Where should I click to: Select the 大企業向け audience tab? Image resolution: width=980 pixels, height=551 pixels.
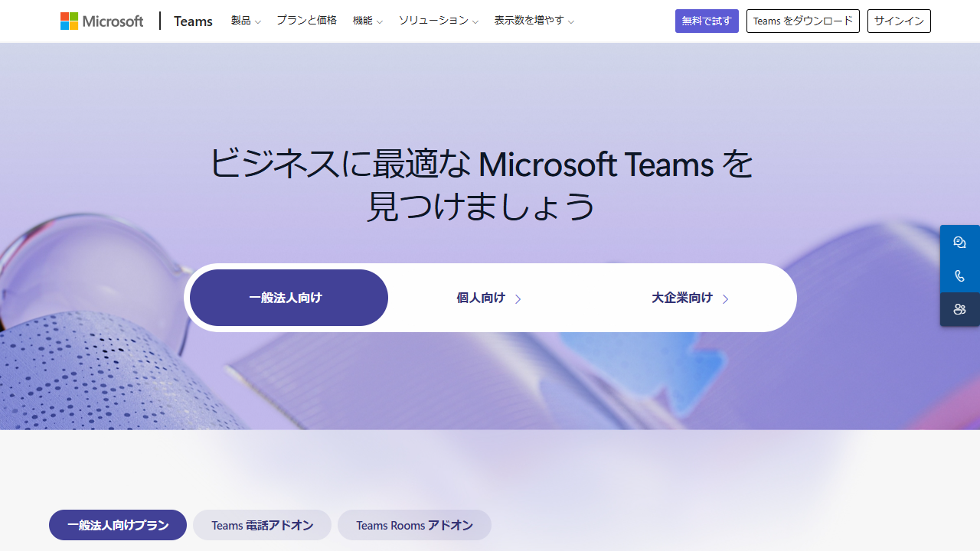690,298
